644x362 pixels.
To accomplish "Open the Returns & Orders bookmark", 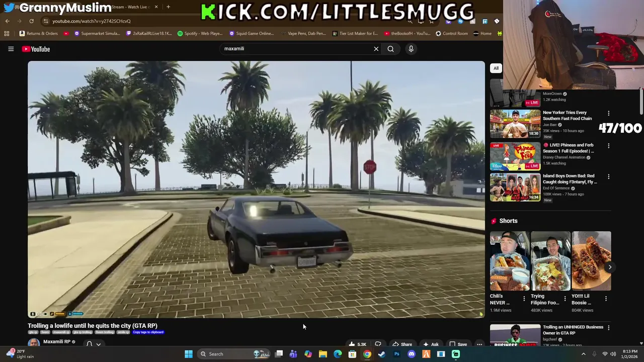I will click(39, 33).
